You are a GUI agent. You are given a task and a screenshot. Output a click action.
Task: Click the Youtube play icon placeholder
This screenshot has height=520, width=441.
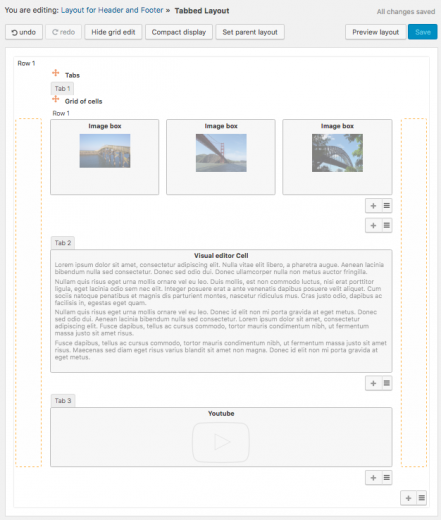click(221, 442)
